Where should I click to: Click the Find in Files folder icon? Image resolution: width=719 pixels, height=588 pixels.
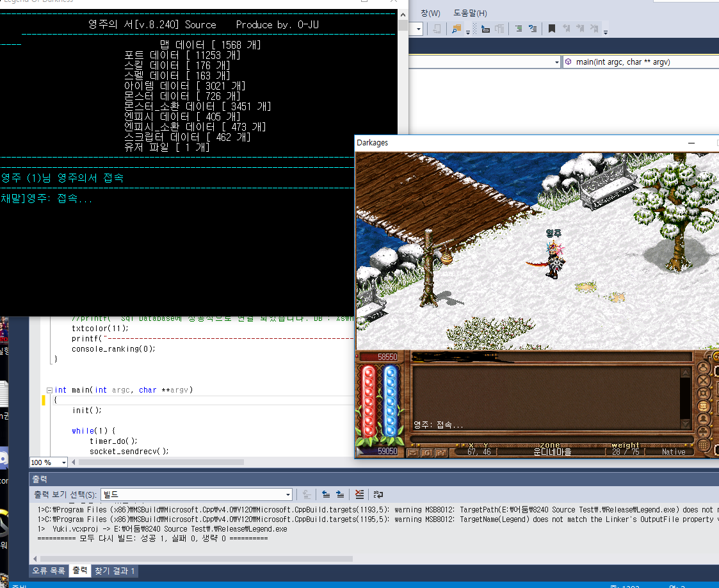tap(456, 29)
